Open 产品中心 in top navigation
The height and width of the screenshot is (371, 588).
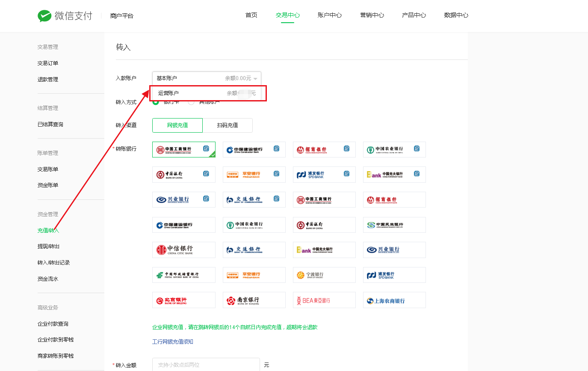tap(414, 15)
